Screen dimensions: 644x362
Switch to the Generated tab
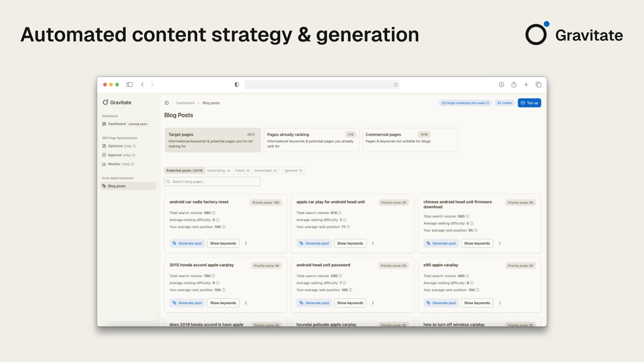click(266, 171)
